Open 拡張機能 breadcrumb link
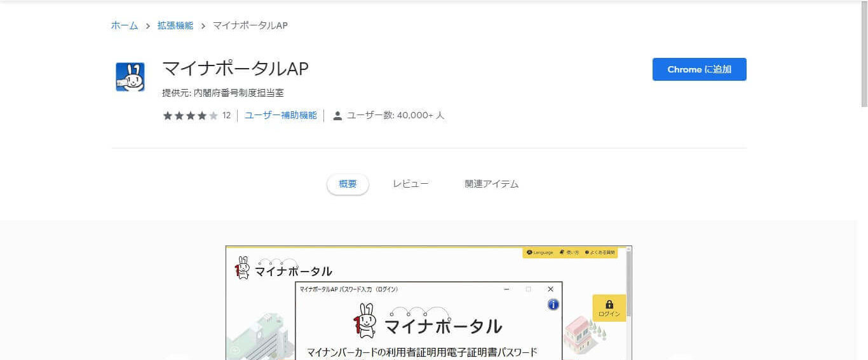868x360 pixels. click(x=175, y=25)
